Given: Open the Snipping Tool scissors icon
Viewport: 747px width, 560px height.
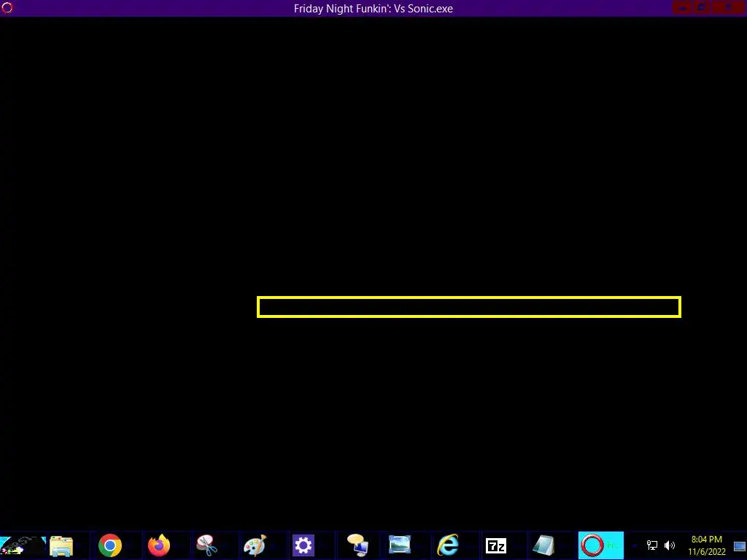Looking at the screenshot, I should tap(207, 545).
